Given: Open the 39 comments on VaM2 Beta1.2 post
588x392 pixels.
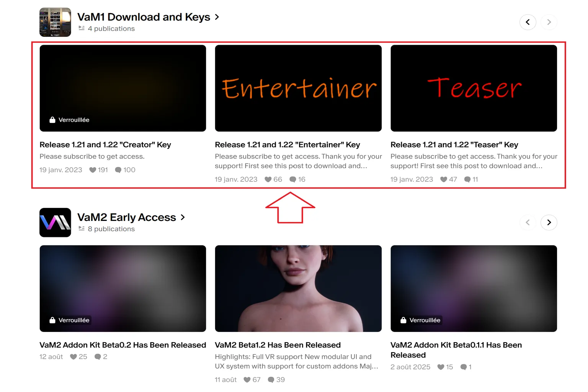Looking at the screenshot, I should (x=271, y=380).
